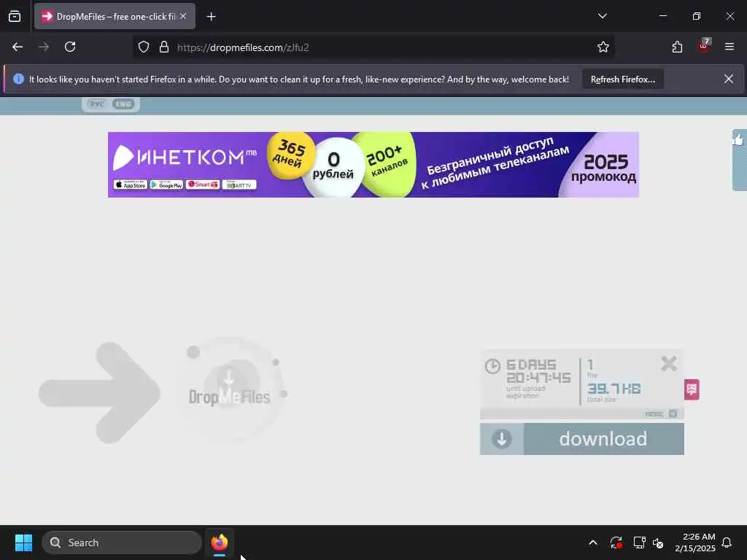Viewport: 747px width, 560px height.
Task: Click the large gray arrow graphic
Action: point(99,393)
